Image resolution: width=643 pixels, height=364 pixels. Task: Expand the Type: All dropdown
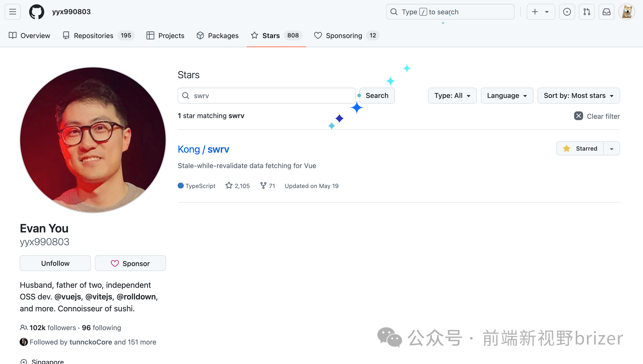452,95
